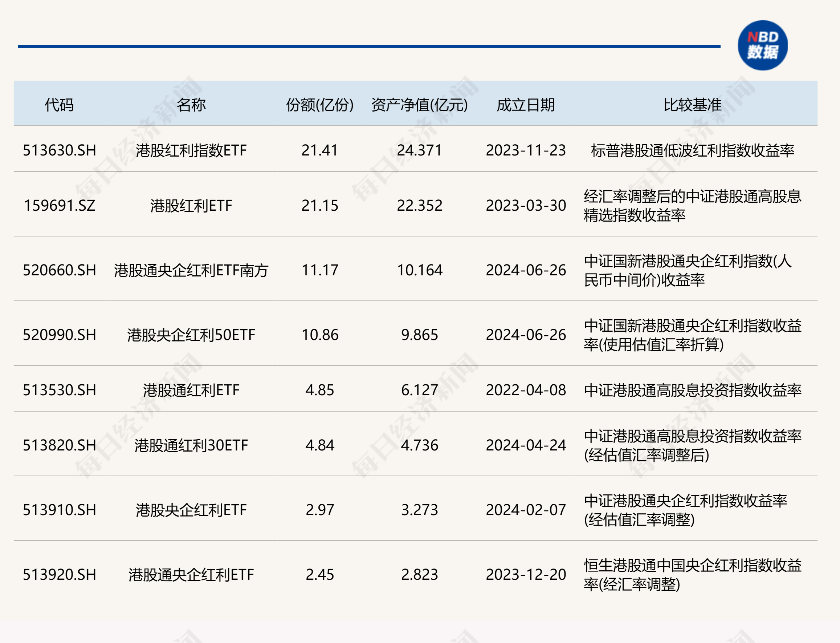Select code 159691.SZ
840x643 pixels.
59,206
